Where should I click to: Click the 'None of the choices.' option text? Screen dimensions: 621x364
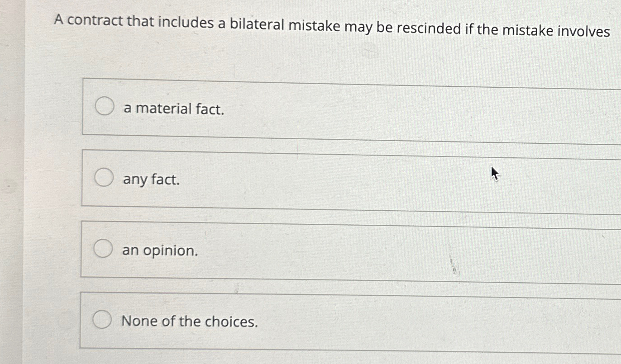190,321
